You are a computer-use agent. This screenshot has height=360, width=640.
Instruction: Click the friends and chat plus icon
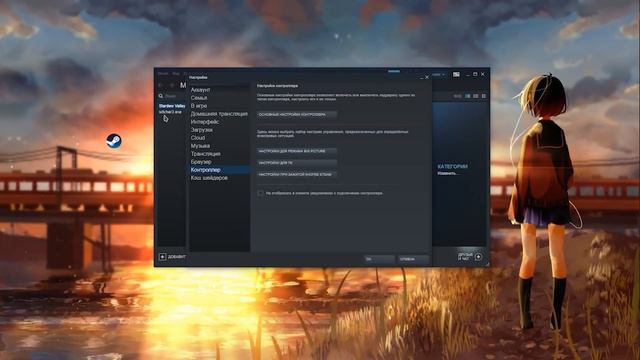tap(478, 257)
